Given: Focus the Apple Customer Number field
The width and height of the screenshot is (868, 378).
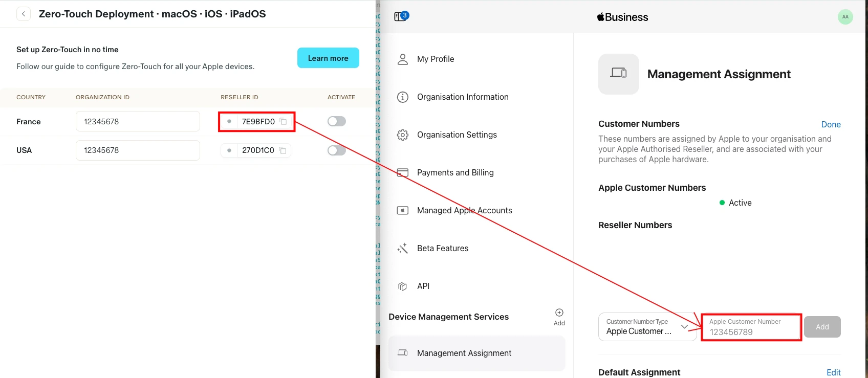Looking at the screenshot, I should (x=751, y=327).
